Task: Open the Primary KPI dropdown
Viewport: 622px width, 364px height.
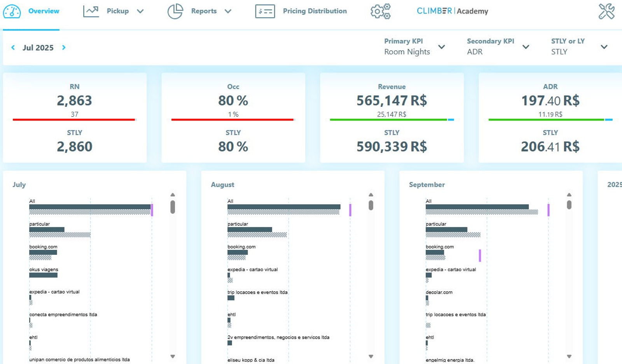Action: [x=414, y=47]
